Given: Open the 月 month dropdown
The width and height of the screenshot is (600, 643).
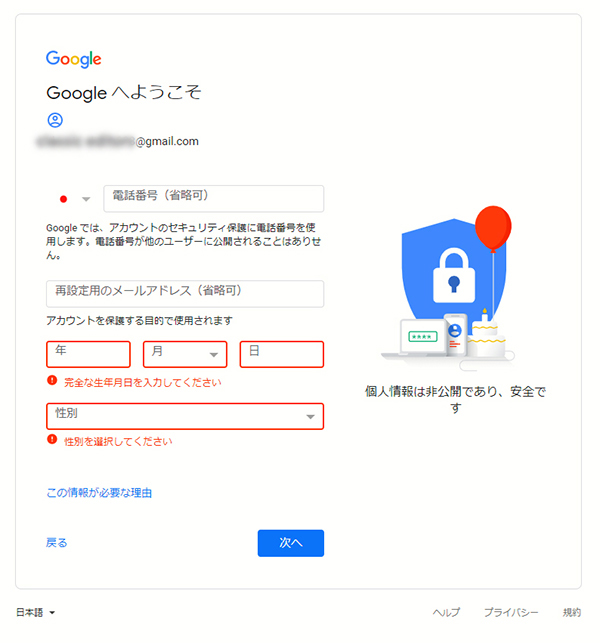Looking at the screenshot, I should (x=185, y=354).
